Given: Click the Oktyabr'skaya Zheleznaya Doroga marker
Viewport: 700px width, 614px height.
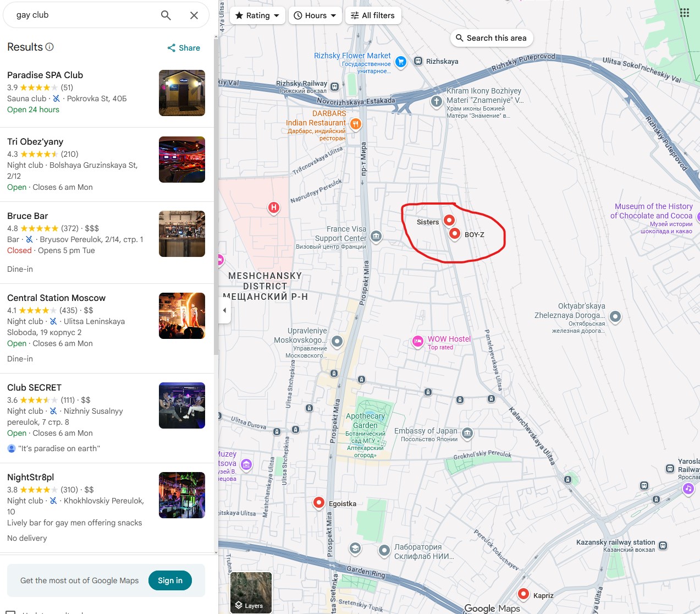Looking at the screenshot, I should [615, 316].
